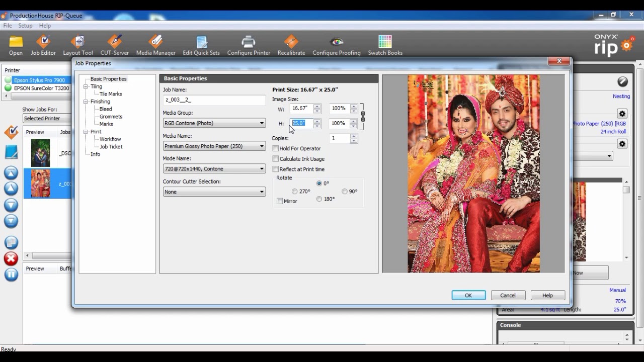Click the Recalibrate toolbar icon

(291, 42)
